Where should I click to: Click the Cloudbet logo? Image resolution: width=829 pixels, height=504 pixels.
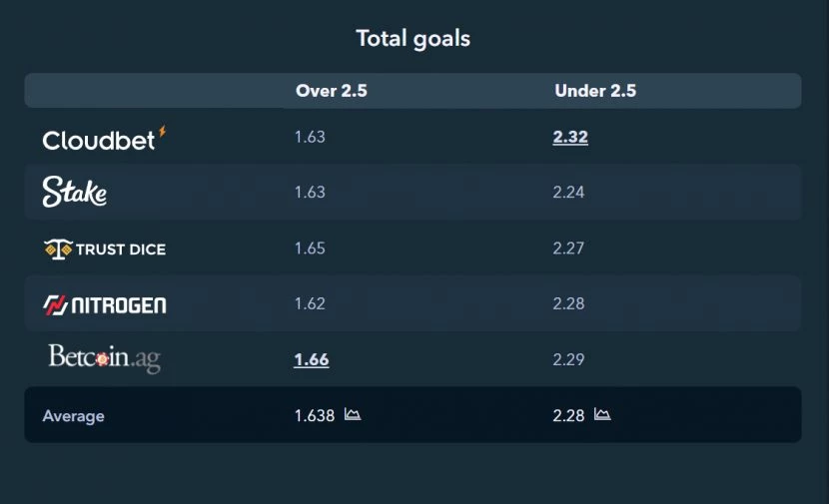(x=104, y=139)
